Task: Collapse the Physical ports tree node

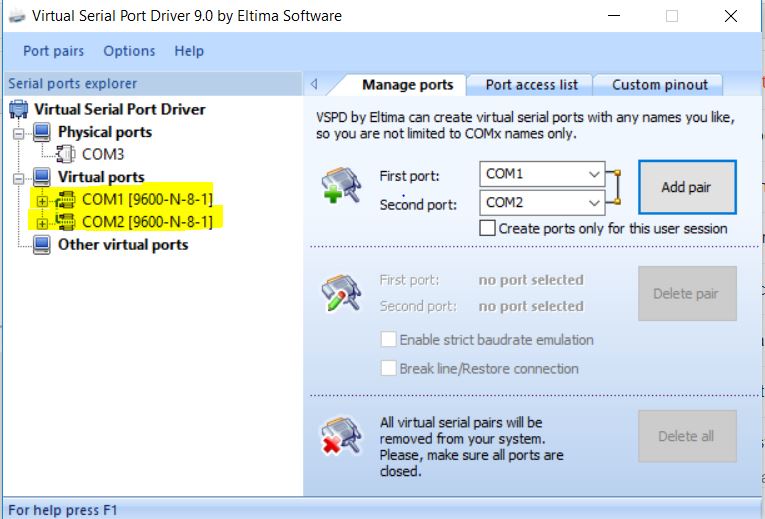Action: tap(19, 134)
